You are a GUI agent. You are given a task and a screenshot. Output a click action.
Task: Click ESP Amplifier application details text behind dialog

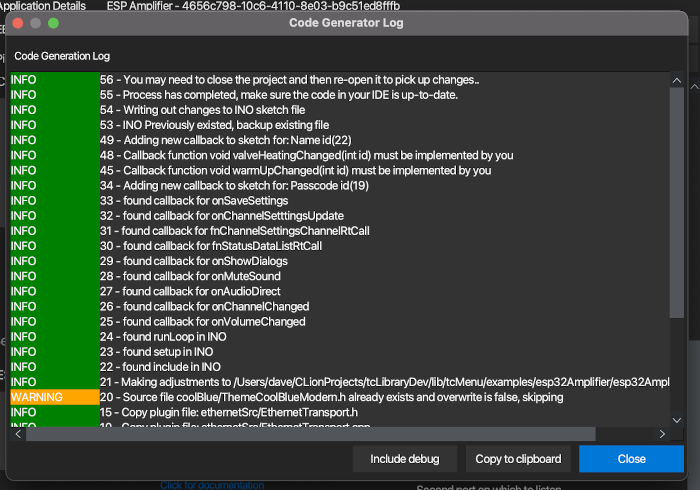tap(253, 6)
